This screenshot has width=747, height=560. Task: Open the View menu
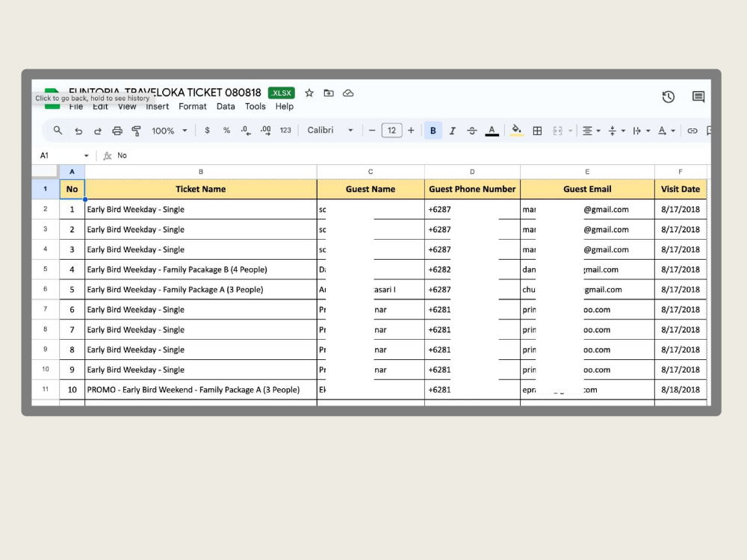point(127,107)
